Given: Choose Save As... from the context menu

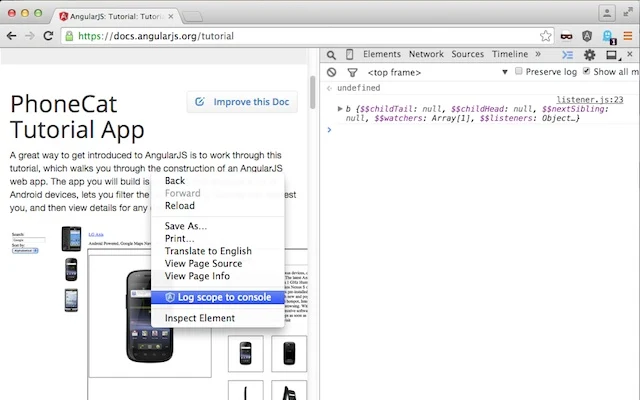Looking at the screenshot, I should pyautogui.click(x=218, y=226).
